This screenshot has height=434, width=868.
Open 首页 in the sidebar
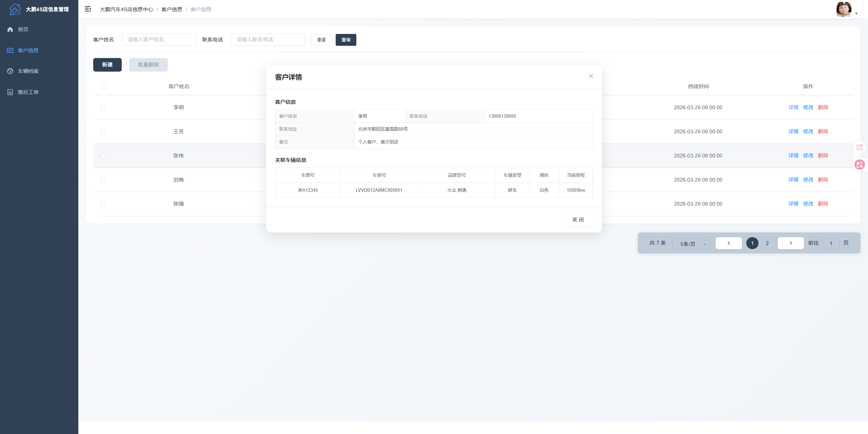(x=39, y=30)
